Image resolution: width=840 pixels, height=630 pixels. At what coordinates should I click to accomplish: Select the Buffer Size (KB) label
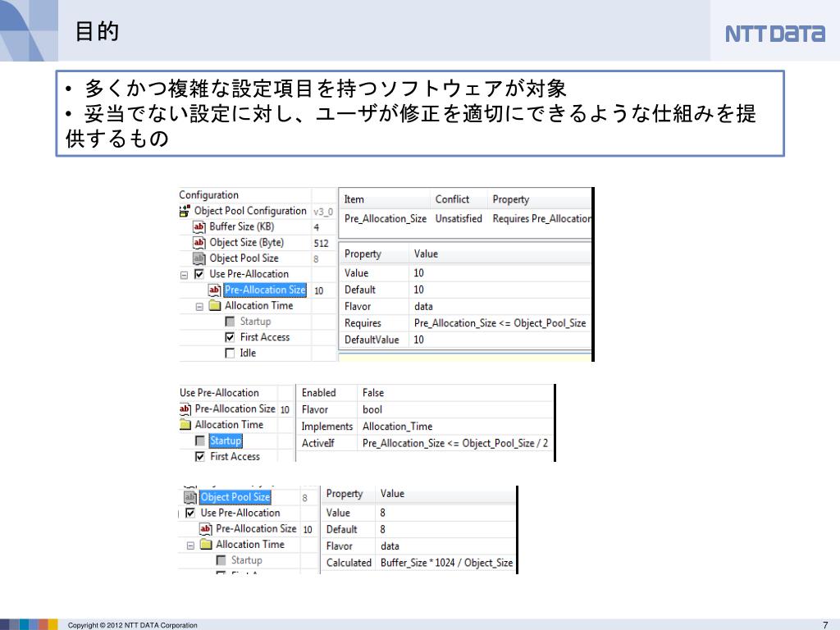tap(242, 226)
